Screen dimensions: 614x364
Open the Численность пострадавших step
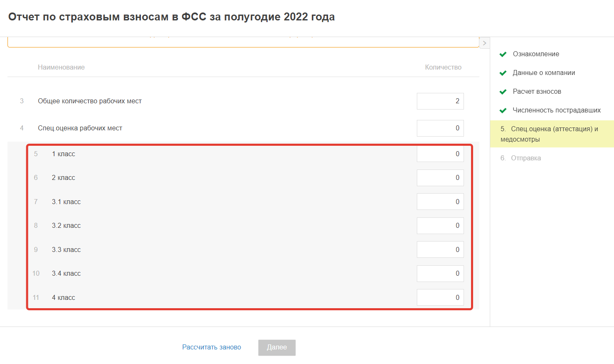point(557,110)
